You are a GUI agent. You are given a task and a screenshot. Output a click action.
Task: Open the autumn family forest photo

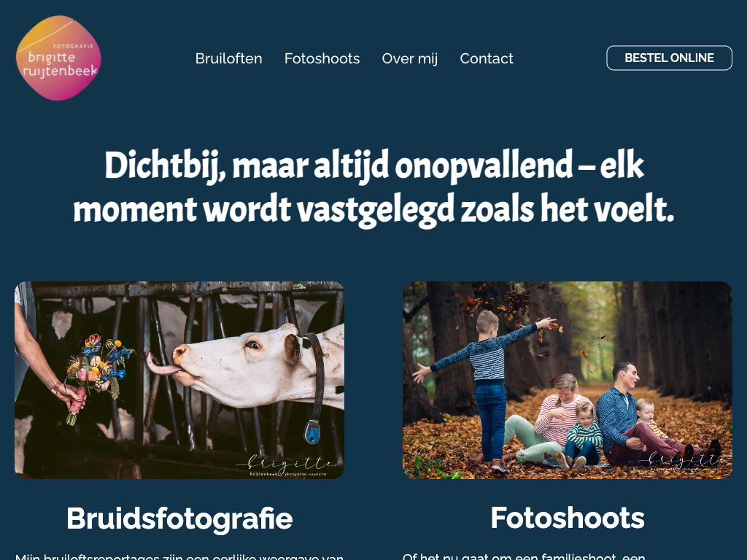(x=568, y=380)
